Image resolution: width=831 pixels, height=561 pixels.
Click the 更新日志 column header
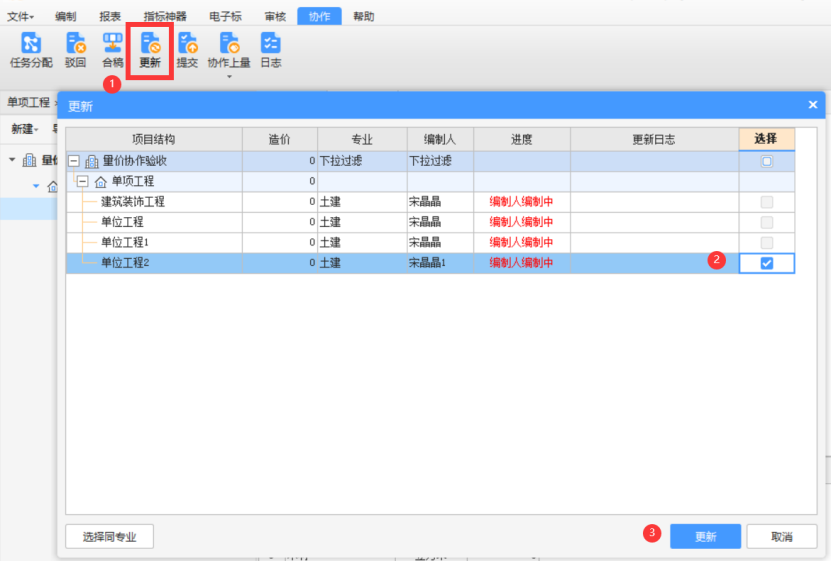click(655, 139)
